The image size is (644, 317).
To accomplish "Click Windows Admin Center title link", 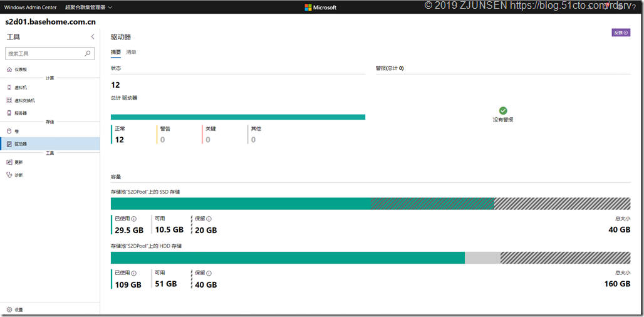I will [x=31, y=8].
